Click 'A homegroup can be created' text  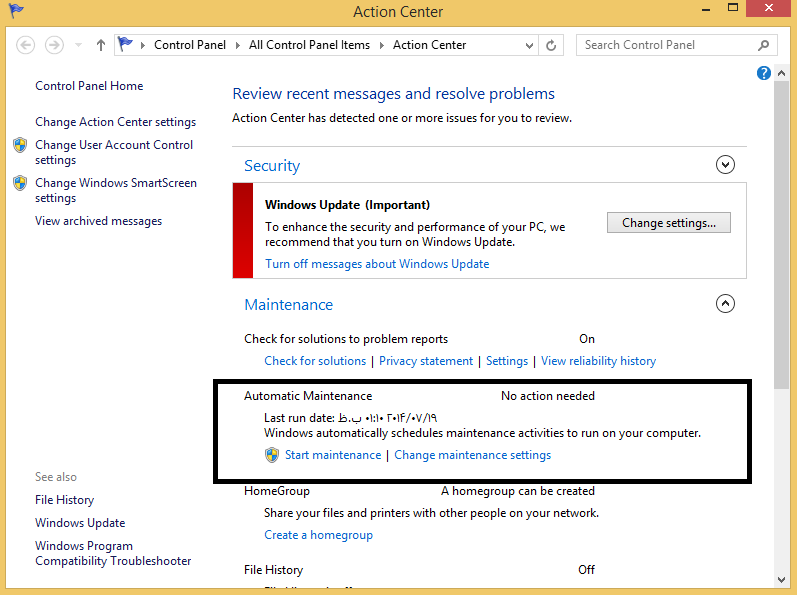click(517, 491)
